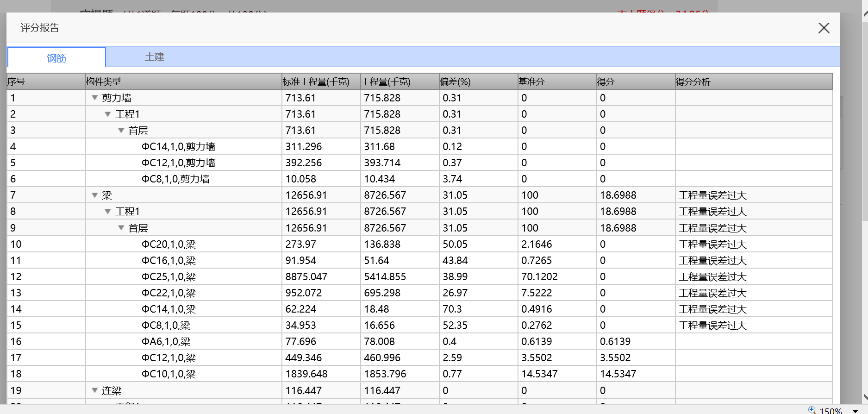Collapse the 梁 node in row 7
Viewport: 868px width, 414px height.
click(x=94, y=195)
